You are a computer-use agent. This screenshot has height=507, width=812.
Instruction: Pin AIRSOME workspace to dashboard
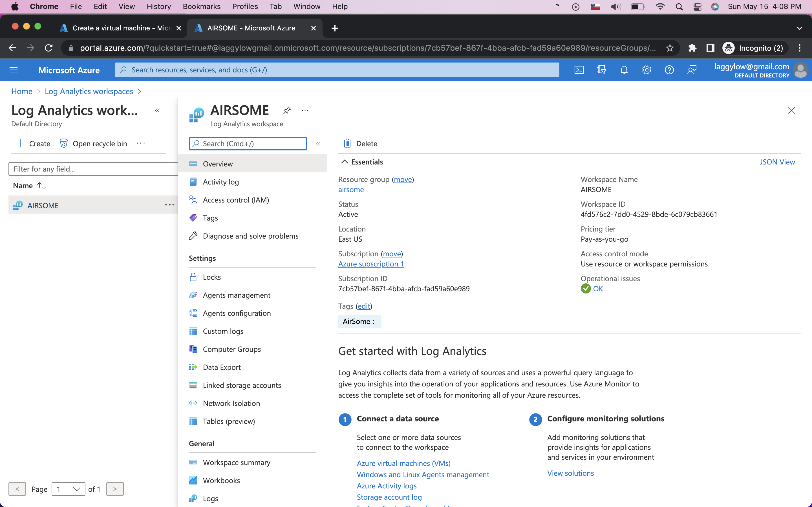287,110
